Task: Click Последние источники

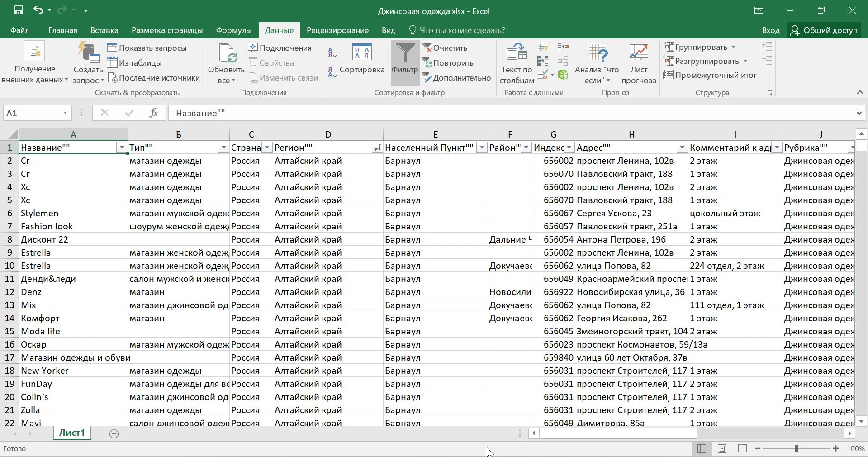Action: [x=154, y=78]
